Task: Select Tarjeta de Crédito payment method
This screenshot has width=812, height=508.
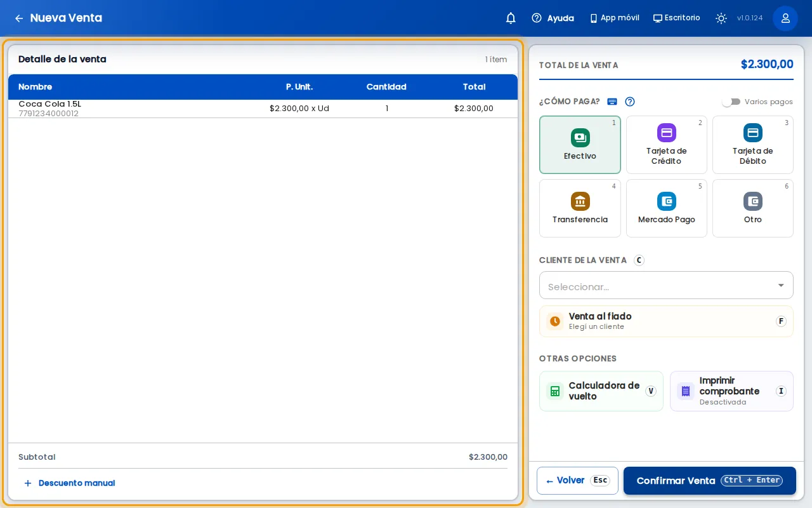Action: [x=666, y=145]
